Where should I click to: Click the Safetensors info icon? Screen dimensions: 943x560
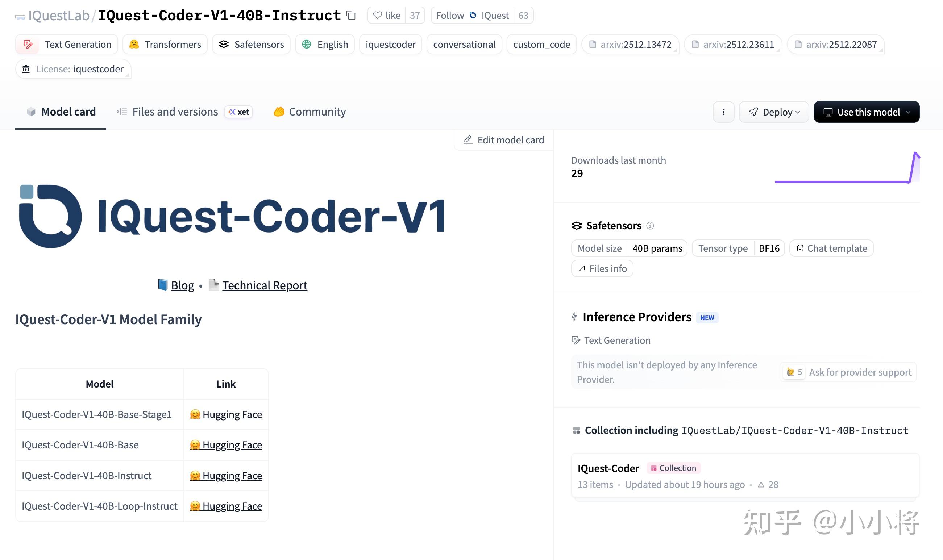pos(650,226)
